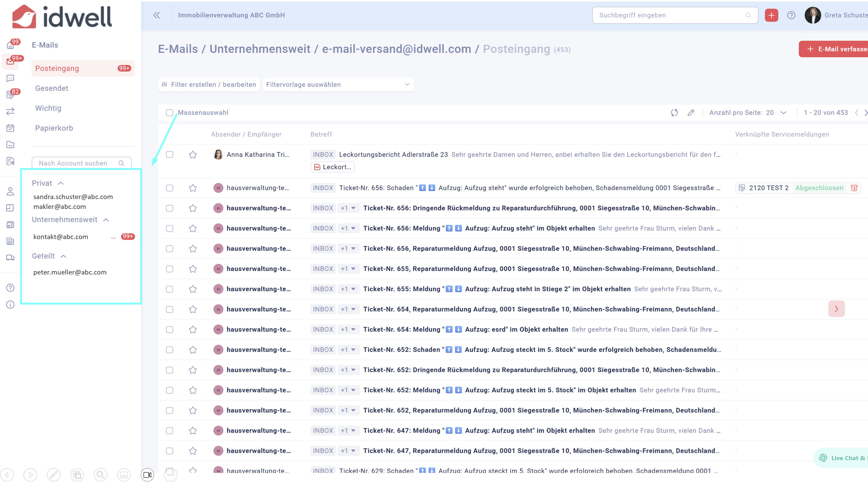
Task: Open the calendar icon in the left sidebar
Action: point(10,128)
